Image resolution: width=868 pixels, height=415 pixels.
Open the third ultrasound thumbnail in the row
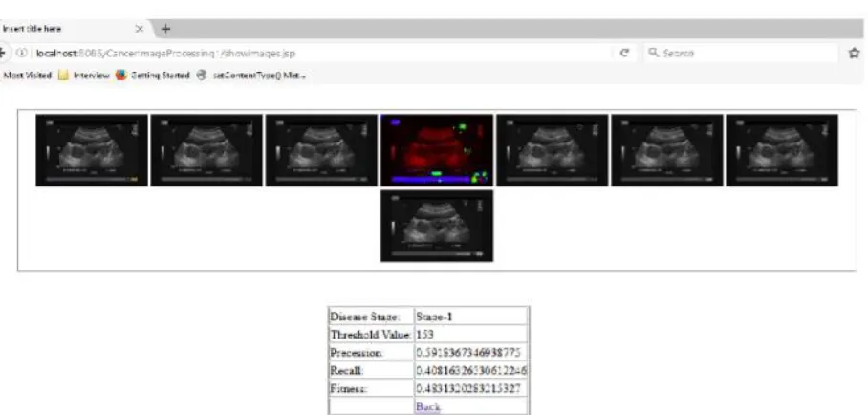[x=321, y=150]
